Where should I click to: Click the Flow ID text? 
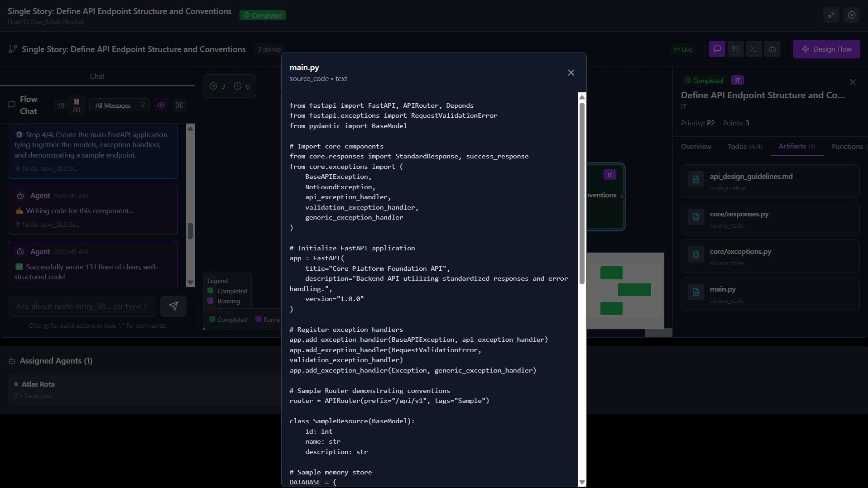46,22
